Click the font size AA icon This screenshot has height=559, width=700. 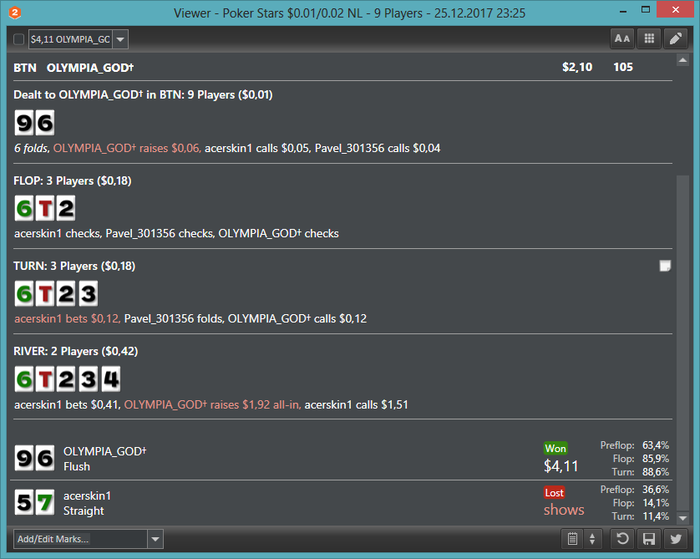[x=622, y=39]
